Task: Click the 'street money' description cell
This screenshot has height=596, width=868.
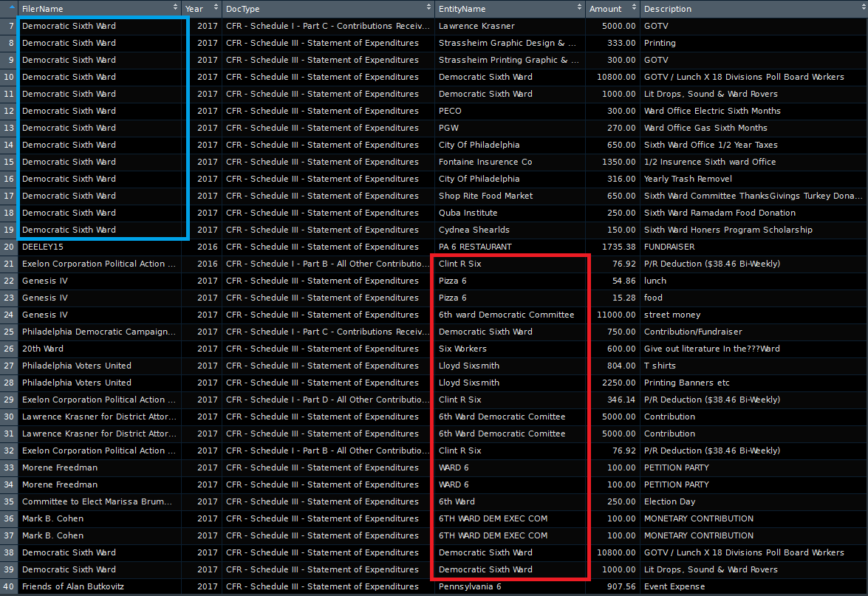Action: tap(671, 315)
